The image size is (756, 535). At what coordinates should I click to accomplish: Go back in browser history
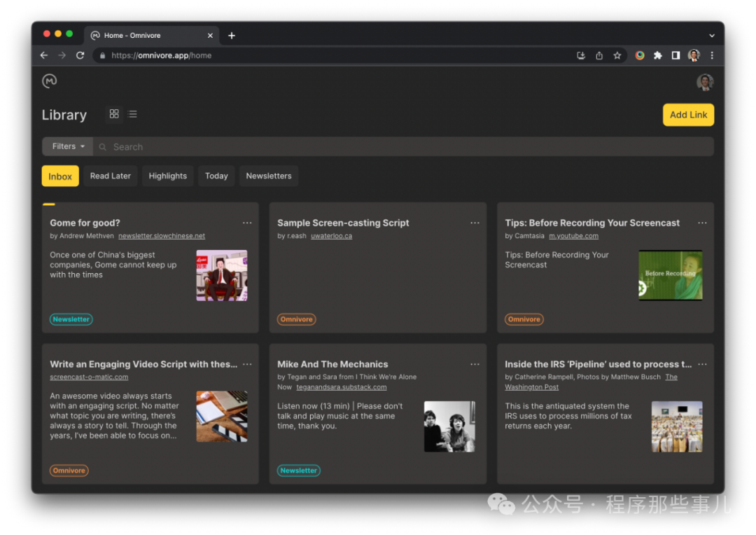(44, 55)
